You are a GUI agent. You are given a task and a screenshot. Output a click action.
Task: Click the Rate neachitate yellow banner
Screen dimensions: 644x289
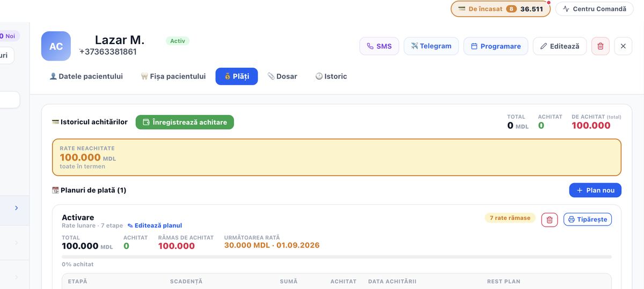[x=336, y=157]
